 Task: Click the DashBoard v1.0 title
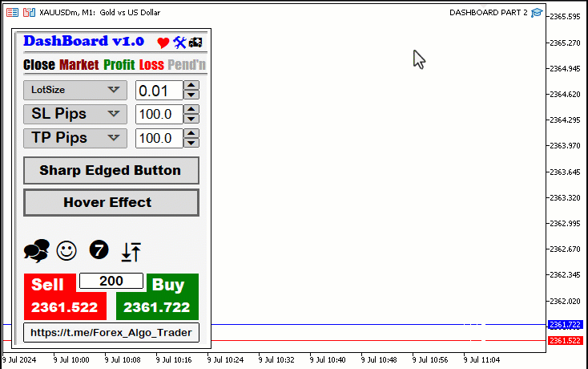click(x=83, y=41)
